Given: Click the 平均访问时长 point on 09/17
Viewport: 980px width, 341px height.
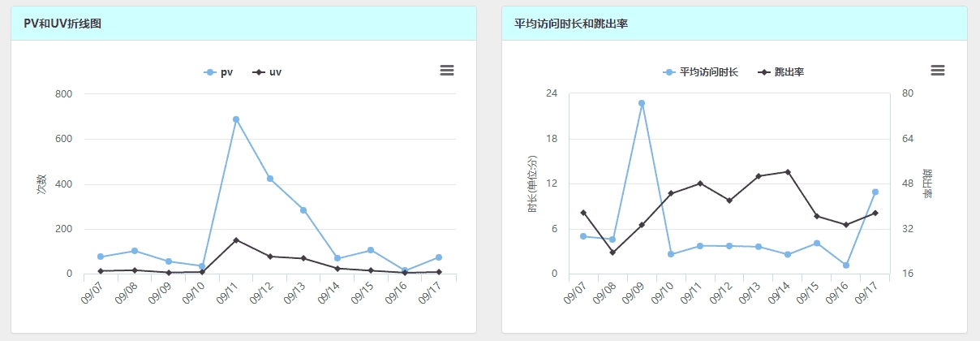Looking at the screenshot, I should point(875,192).
